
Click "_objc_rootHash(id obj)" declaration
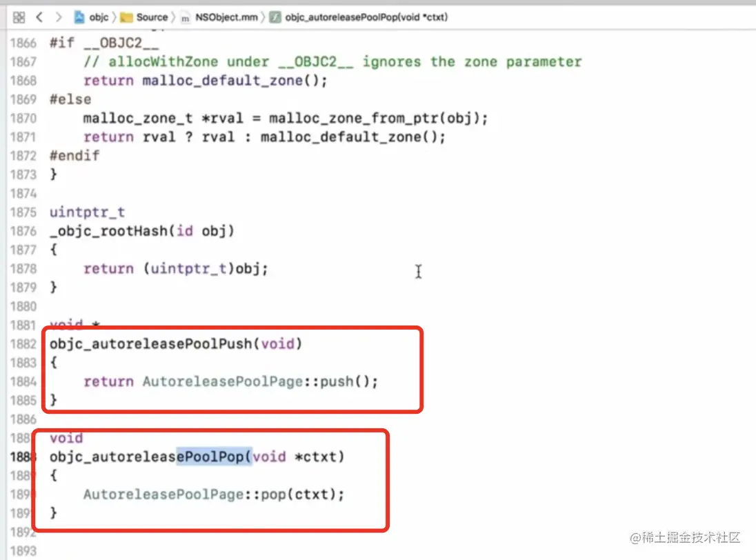coord(142,231)
